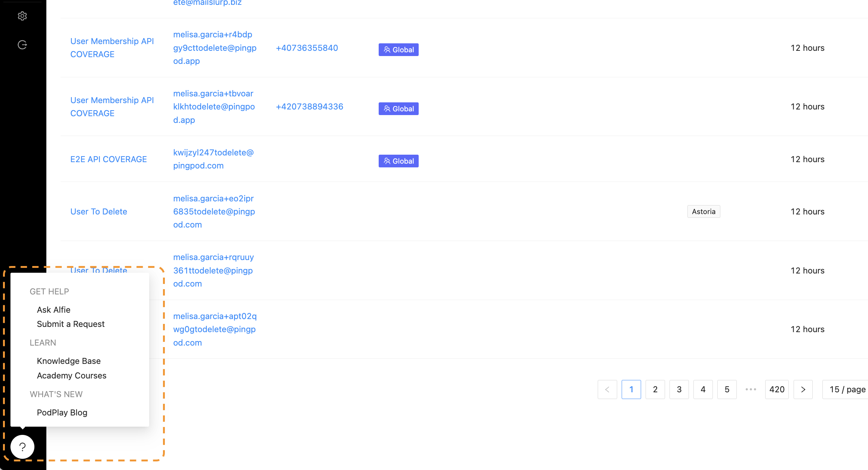Click the previous page arrow icon
The height and width of the screenshot is (470, 868).
607,389
